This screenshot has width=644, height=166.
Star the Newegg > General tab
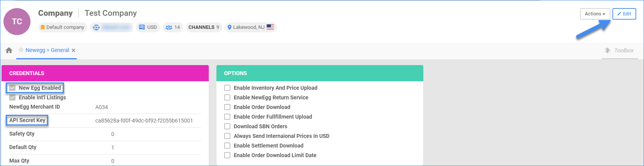[x=21, y=50]
